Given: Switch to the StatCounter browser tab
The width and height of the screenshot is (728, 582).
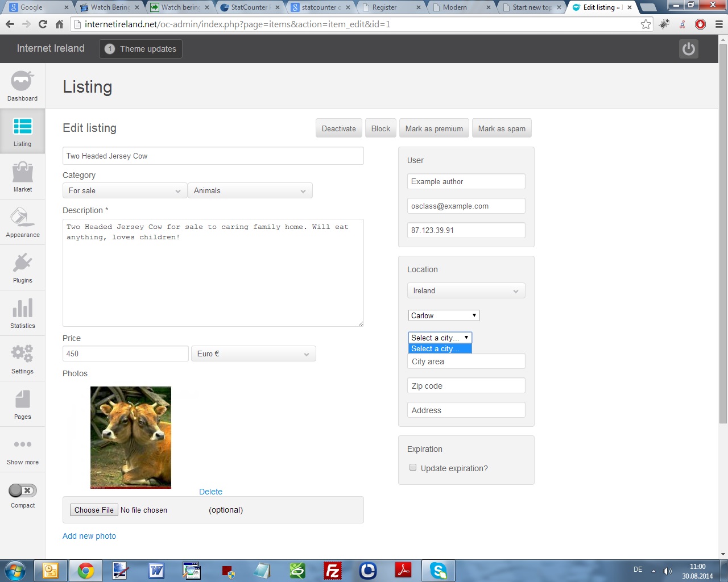Looking at the screenshot, I should (249, 7).
